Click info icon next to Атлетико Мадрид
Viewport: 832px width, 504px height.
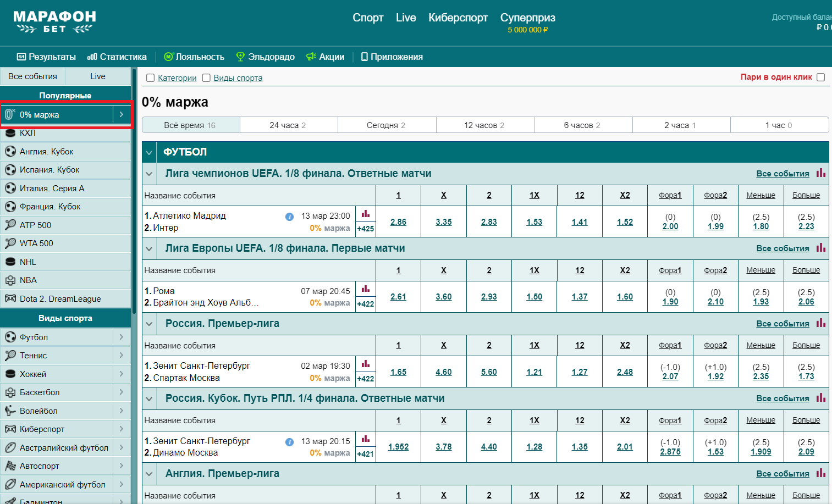point(289,217)
